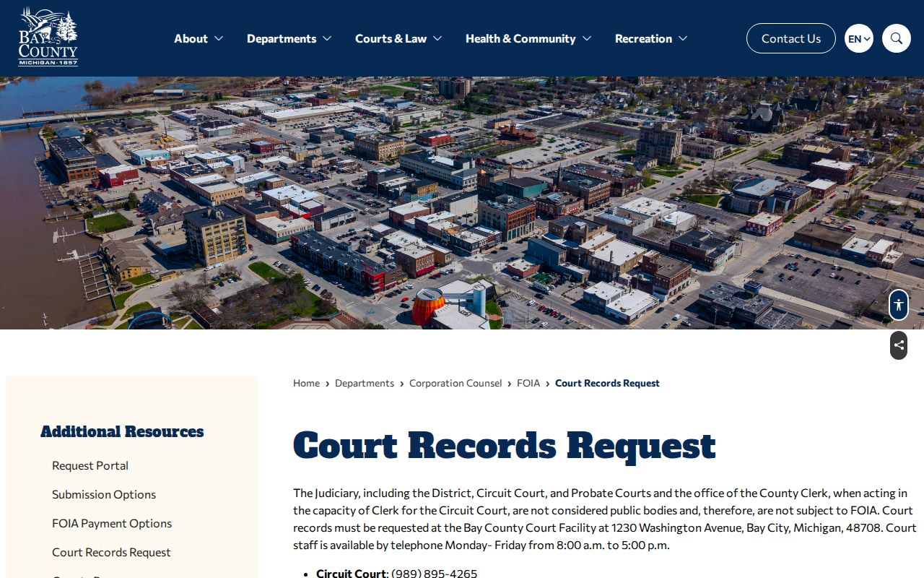This screenshot has height=578, width=924.
Task: Open FOIA Payment Options sidebar link
Action: [112, 523]
